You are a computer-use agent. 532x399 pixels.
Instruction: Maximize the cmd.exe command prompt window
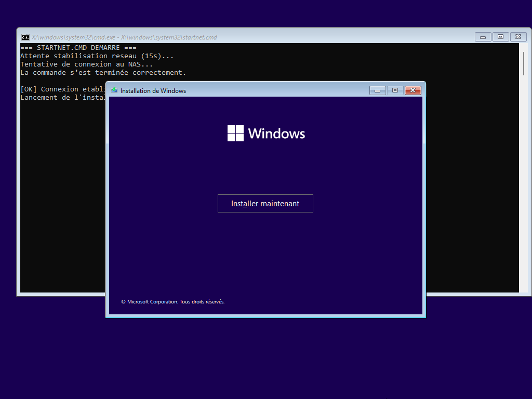coord(500,37)
